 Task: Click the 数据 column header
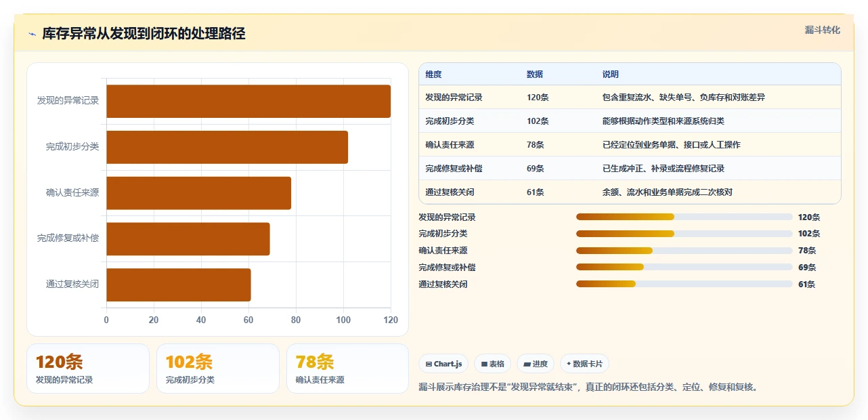[x=534, y=75]
